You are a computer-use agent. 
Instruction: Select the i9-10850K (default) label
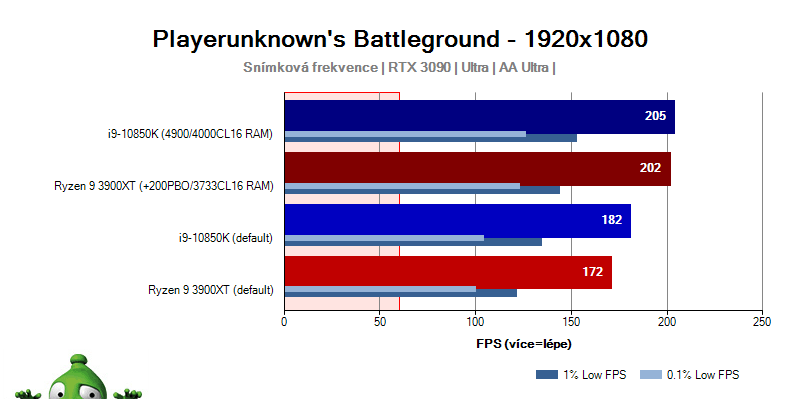pos(226,238)
